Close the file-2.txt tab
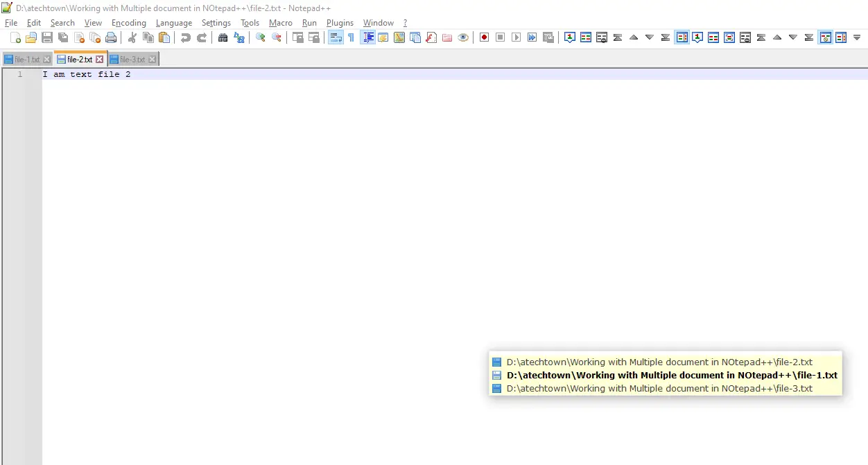 (100, 60)
